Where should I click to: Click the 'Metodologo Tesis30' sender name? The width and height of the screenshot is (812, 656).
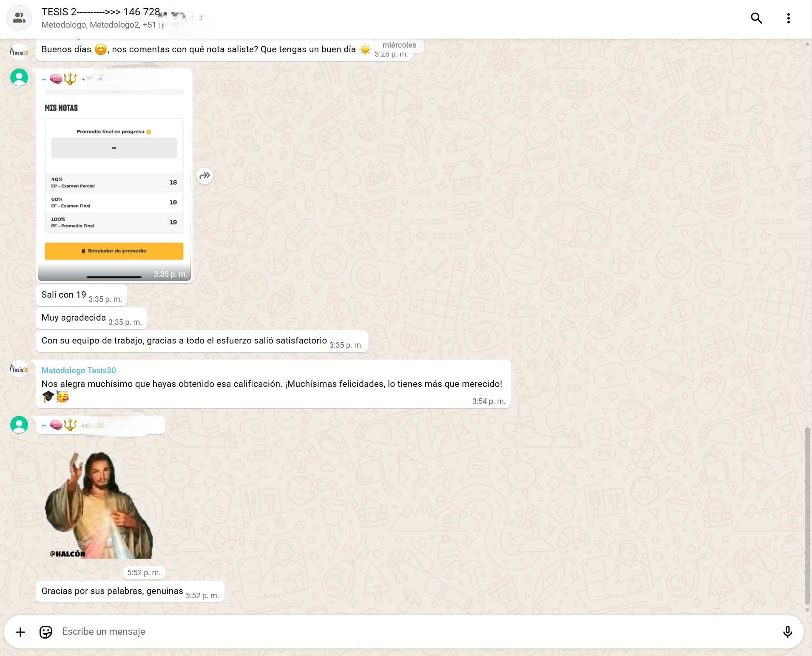[x=79, y=370]
